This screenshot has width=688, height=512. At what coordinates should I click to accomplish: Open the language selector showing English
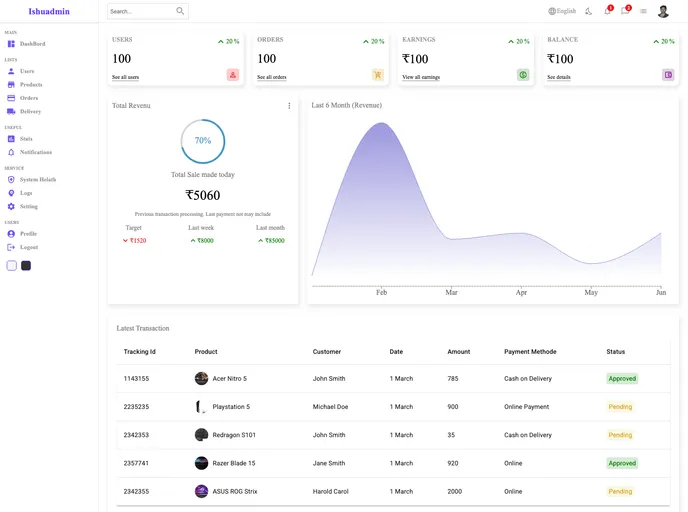(x=562, y=11)
